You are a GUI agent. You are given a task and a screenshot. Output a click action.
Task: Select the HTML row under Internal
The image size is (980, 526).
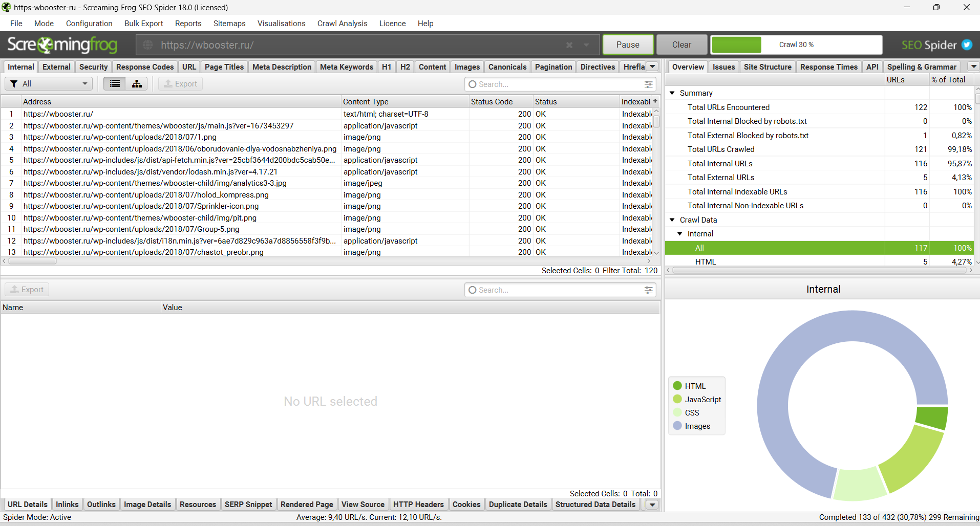coord(819,261)
